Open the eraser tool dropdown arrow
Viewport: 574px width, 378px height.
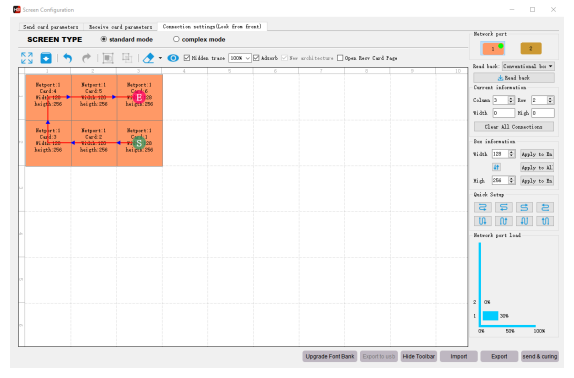coord(160,58)
